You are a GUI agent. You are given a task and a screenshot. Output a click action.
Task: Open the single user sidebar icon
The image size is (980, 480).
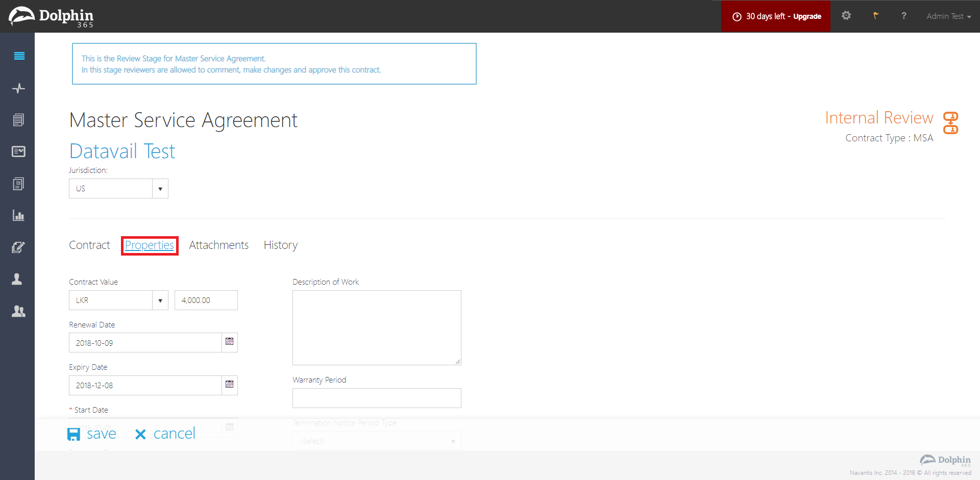click(x=17, y=279)
